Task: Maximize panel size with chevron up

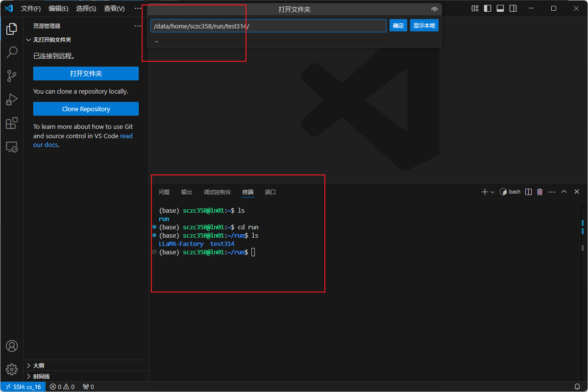Action: tap(564, 192)
